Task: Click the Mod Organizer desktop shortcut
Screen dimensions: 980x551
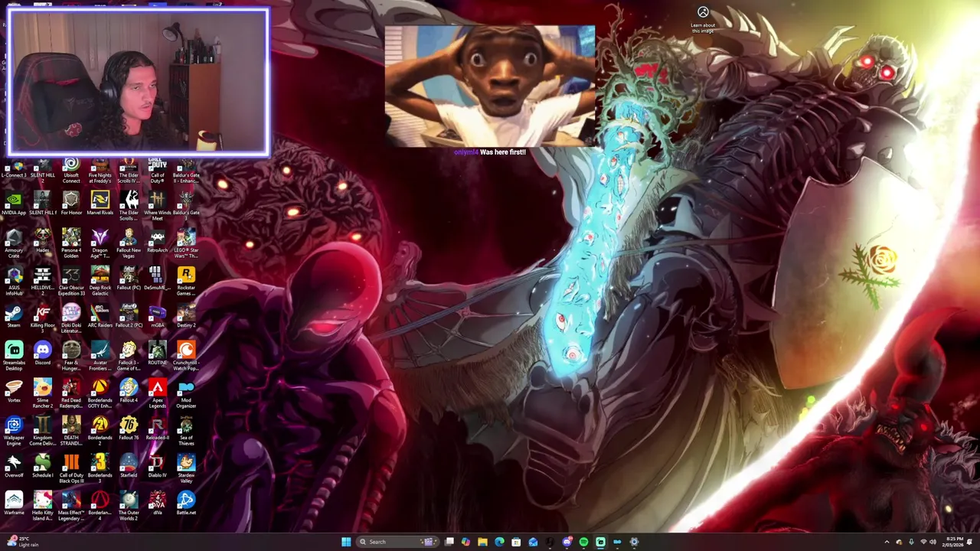Action: 186,395
